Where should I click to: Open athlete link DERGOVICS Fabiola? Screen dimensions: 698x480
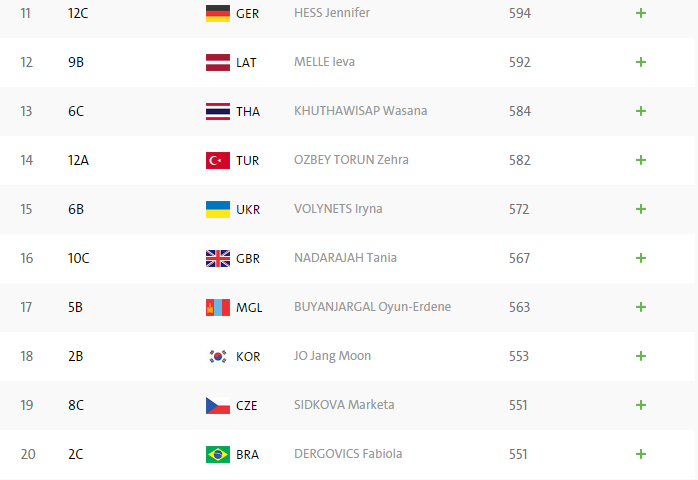[x=348, y=454]
